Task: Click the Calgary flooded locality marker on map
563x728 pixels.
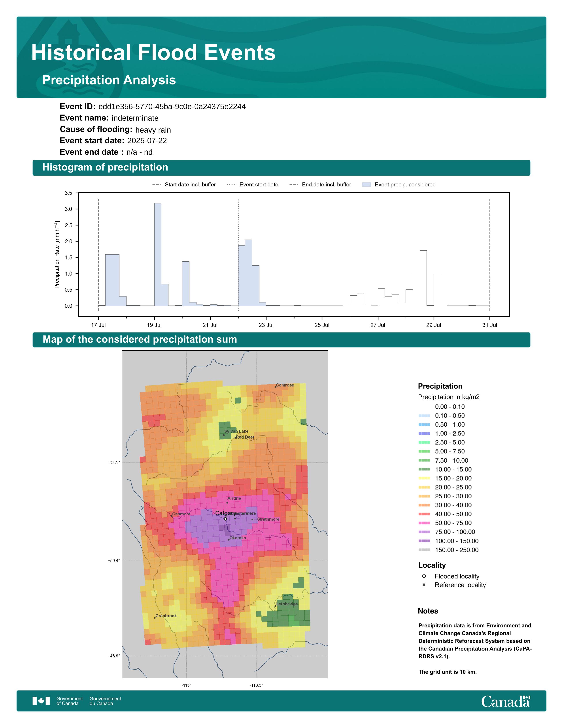Action: pyautogui.click(x=225, y=519)
